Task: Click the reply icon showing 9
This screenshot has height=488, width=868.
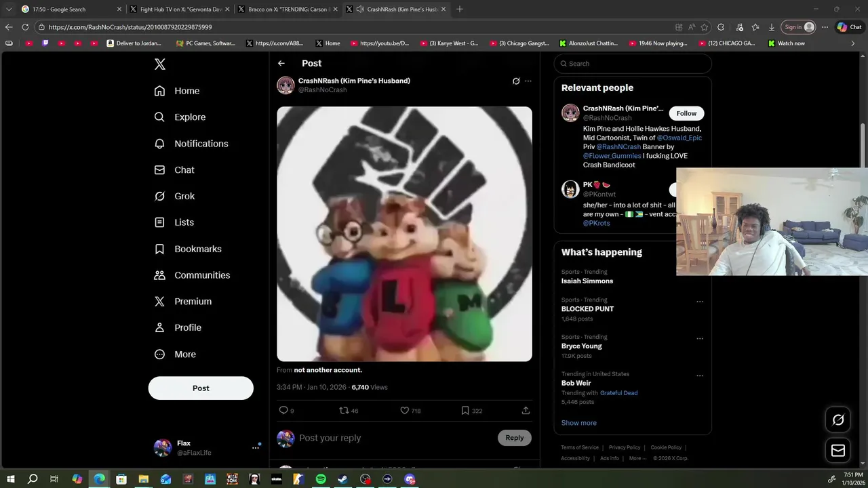Action: coord(286,410)
